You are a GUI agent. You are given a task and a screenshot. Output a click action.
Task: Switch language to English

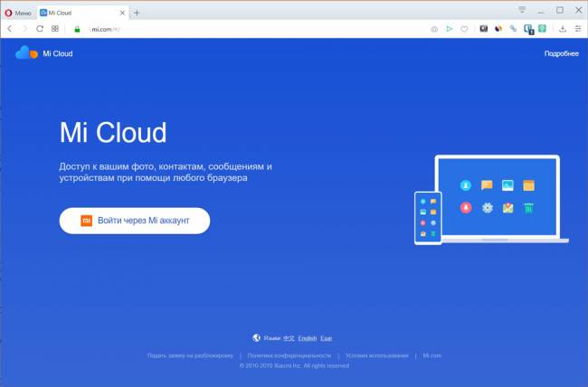(x=308, y=338)
